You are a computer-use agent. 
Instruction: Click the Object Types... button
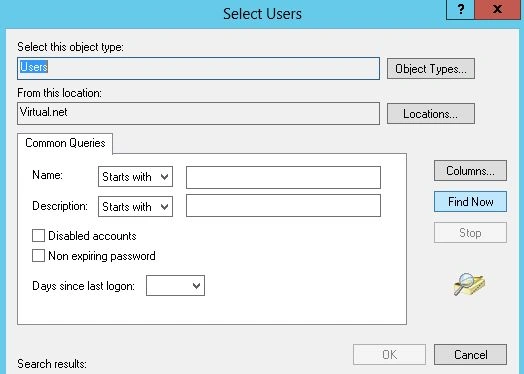tap(430, 69)
